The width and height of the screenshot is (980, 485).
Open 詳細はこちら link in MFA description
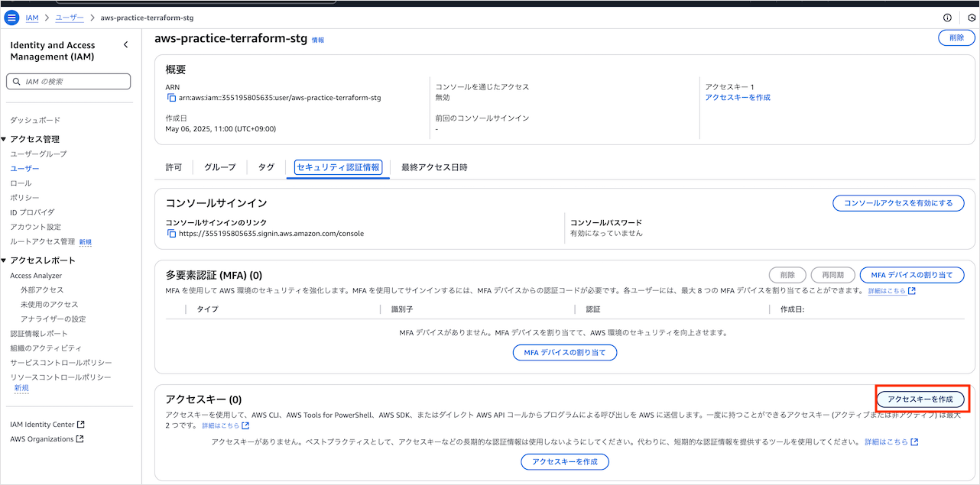click(x=891, y=291)
